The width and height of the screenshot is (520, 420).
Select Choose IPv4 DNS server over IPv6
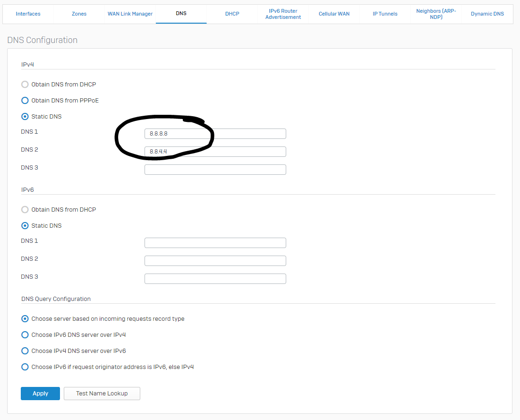coord(25,351)
